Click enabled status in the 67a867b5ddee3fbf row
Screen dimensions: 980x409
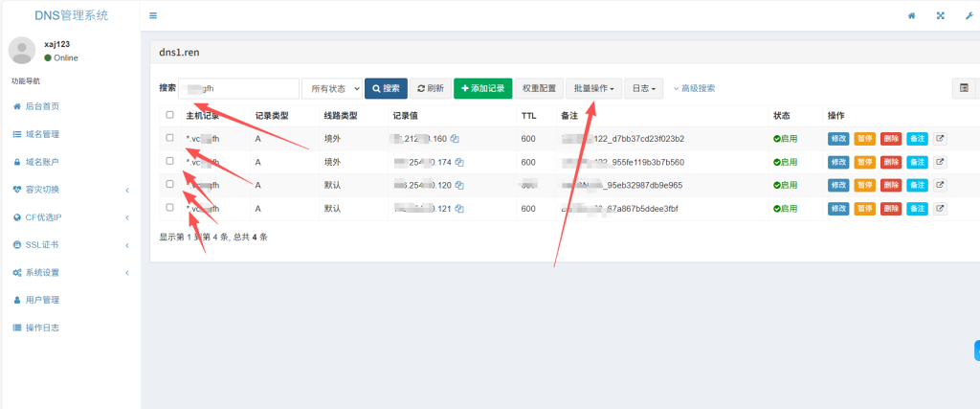tap(785, 209)
